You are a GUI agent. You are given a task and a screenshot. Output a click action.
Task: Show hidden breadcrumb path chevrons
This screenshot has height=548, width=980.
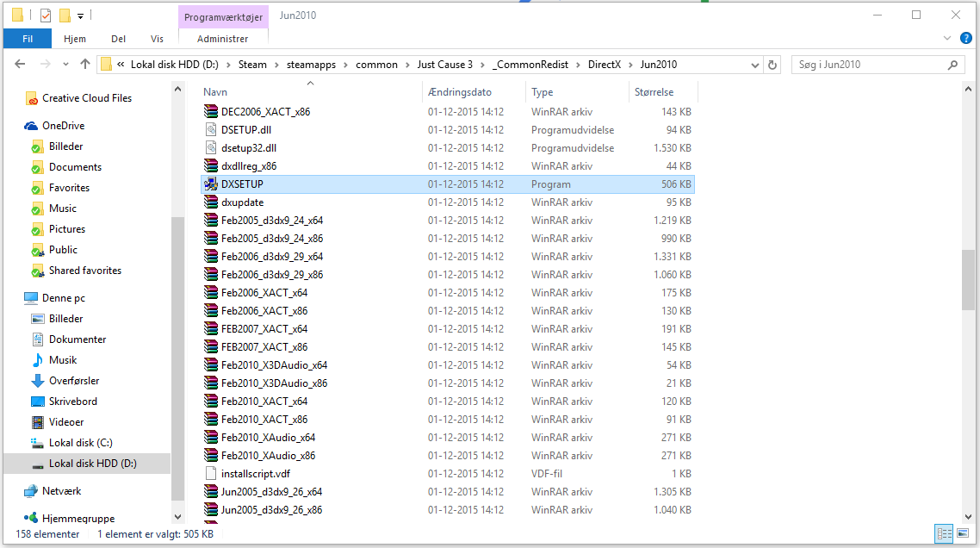pyautogui.click(x=121, y=65)
